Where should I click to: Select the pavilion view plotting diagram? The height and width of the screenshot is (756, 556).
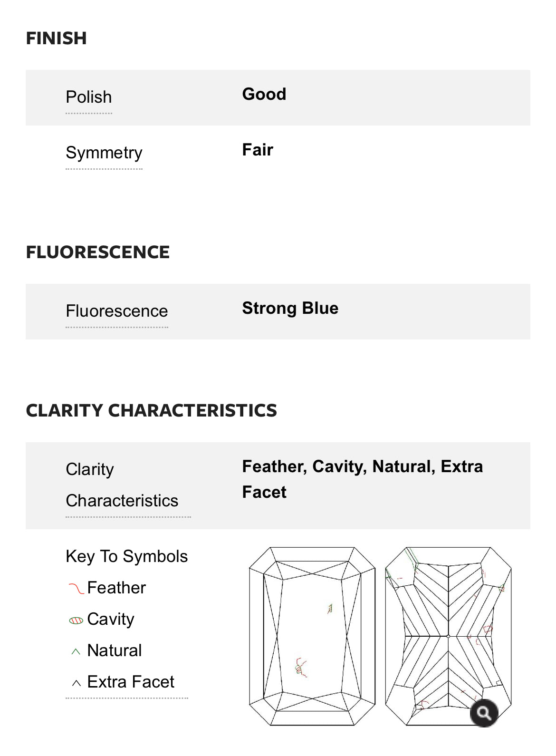448,636
